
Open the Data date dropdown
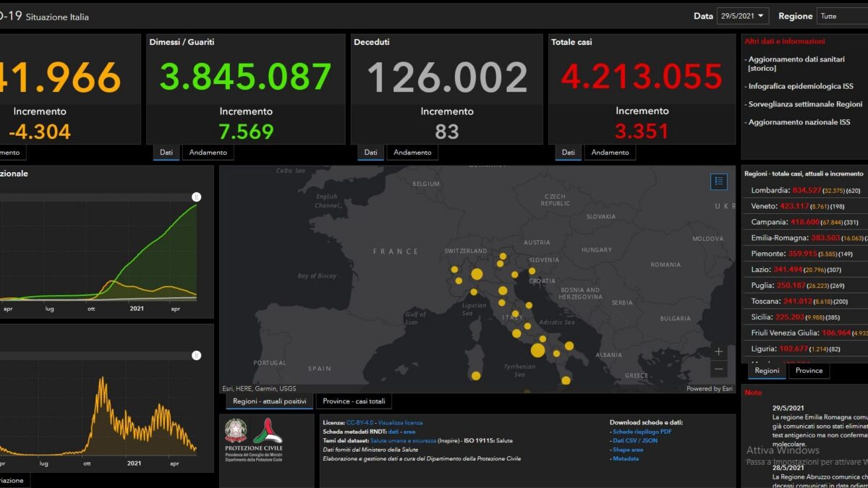743,15
